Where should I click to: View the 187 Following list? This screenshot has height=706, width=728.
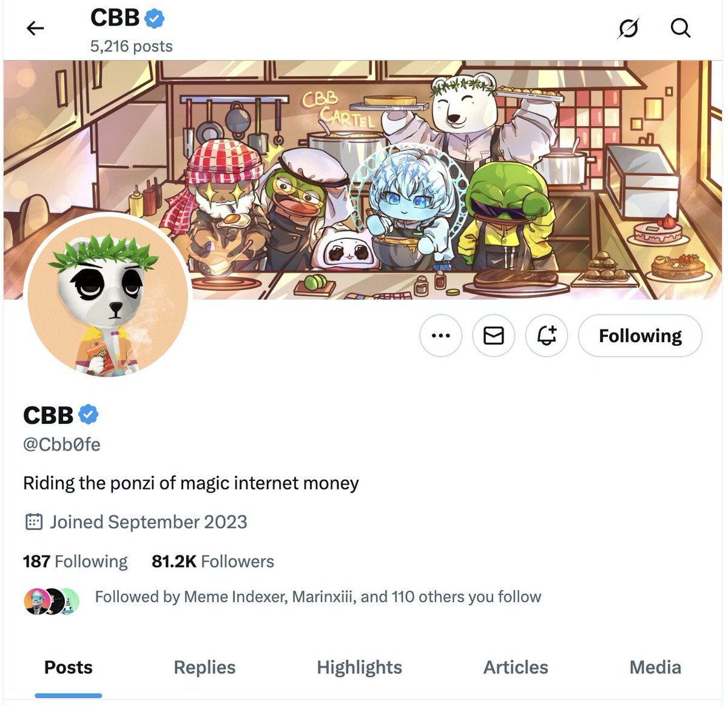pos(75,562)
